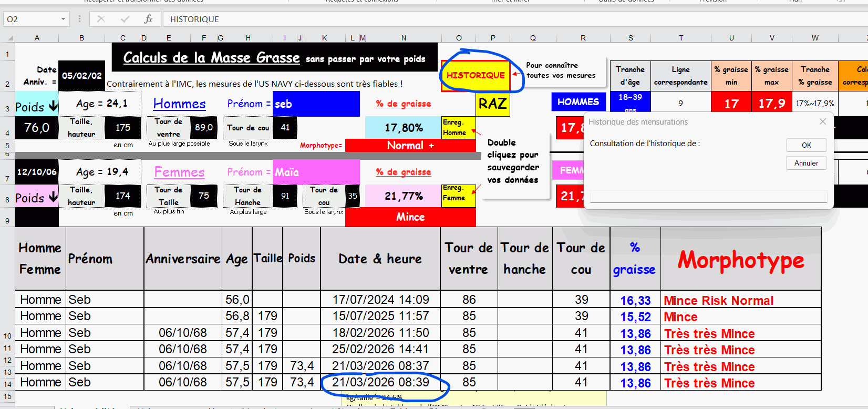Click the history dialog text input field
Image resolution: width=868 pixels, height=409 pixels.
point(708,197)
